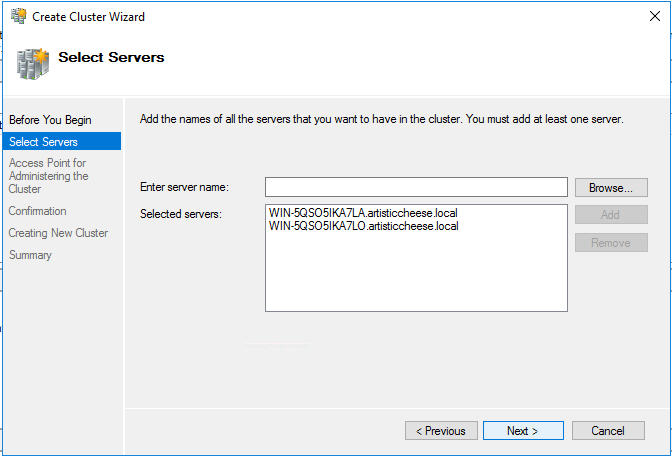
Task: Click the Add button
Action: (610, 215)
